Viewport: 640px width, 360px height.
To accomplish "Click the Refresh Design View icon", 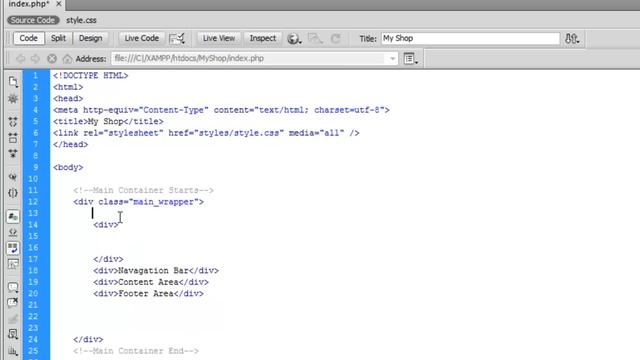I will [x=336, y=39].
